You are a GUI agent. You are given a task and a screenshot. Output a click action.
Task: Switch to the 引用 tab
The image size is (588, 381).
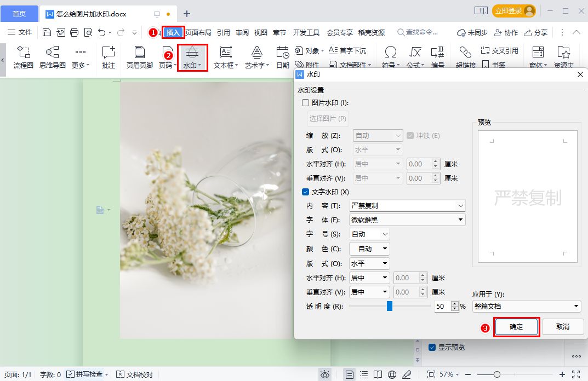point(224,33)
